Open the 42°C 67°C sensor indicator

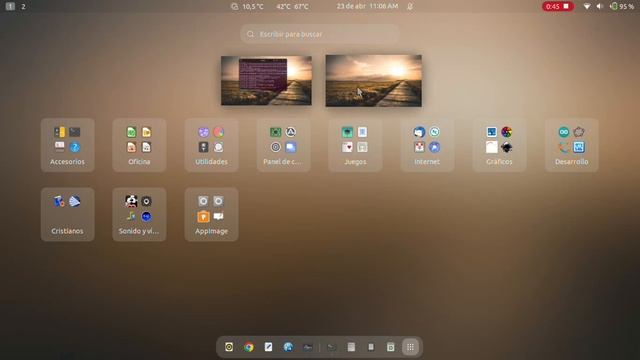292,7
